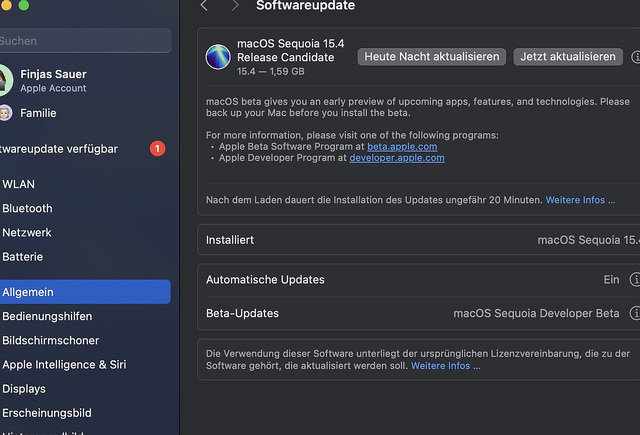Select Allgemein in sidebar
This screenshot has width=640, height=435.
click(85, 292)
